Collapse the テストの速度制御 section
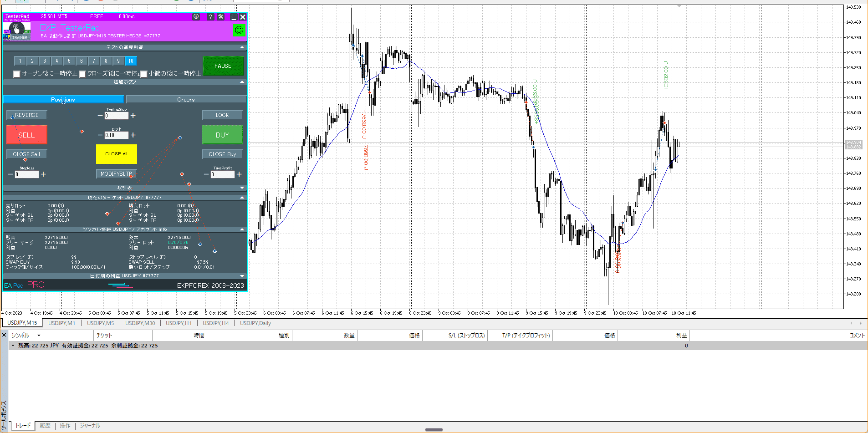Viewport: 868px width, 433px height. click(242, 47)
